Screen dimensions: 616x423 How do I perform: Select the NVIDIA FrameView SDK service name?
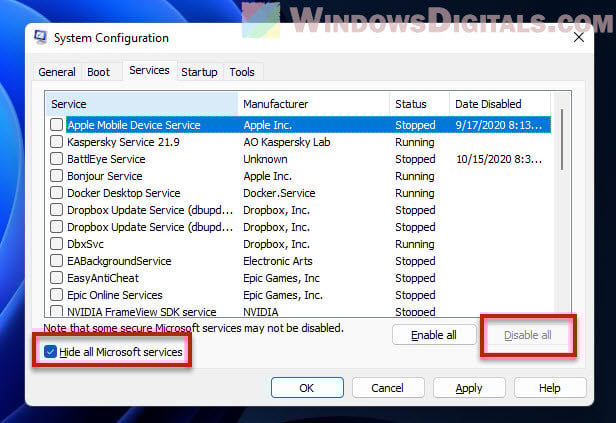tap(141, 312)
